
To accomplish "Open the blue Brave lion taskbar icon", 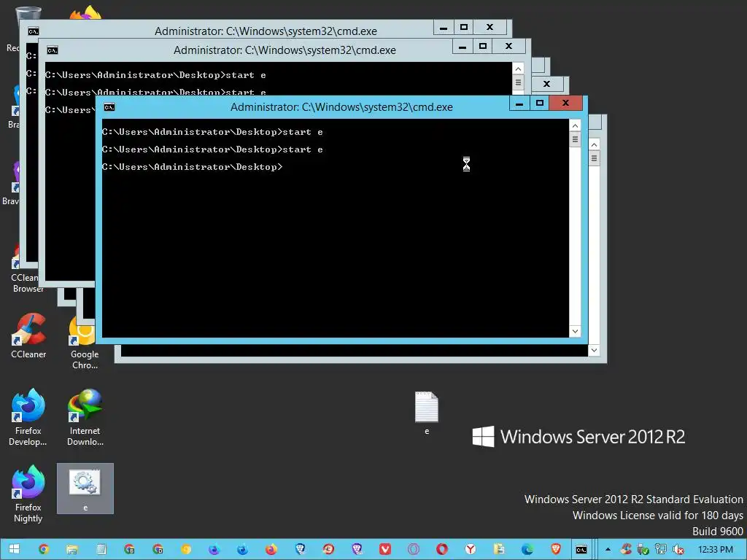I will [x=300, y=550].
